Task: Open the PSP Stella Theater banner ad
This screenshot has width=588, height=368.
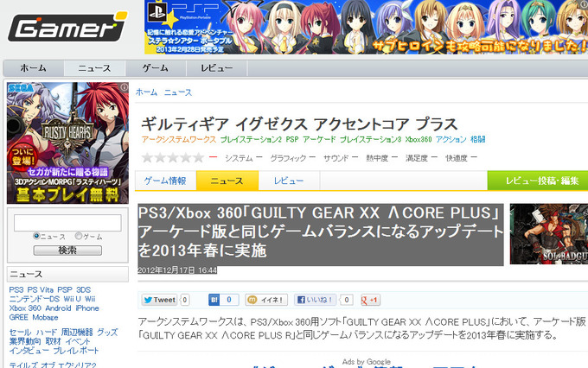Action: coord(366,27)
